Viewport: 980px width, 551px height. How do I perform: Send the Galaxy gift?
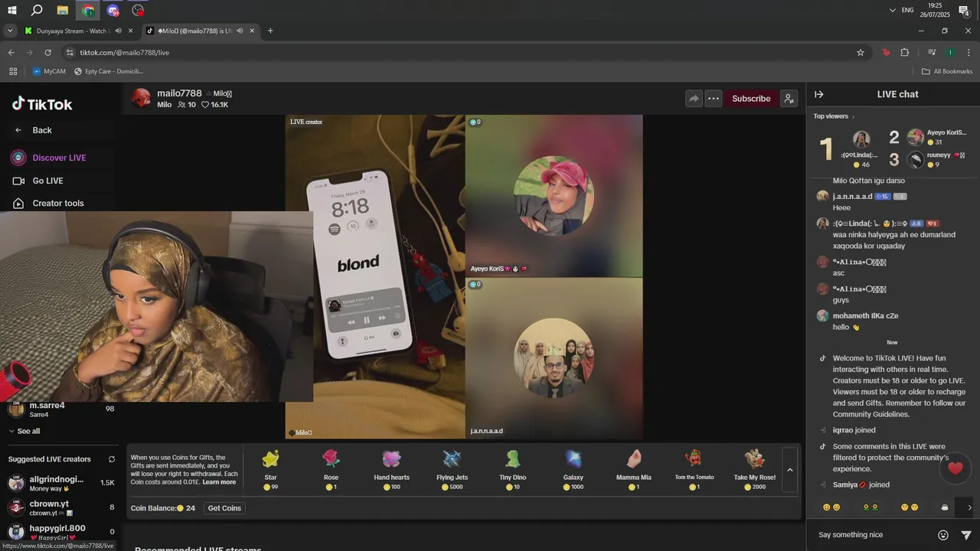(x=573, y=469)
